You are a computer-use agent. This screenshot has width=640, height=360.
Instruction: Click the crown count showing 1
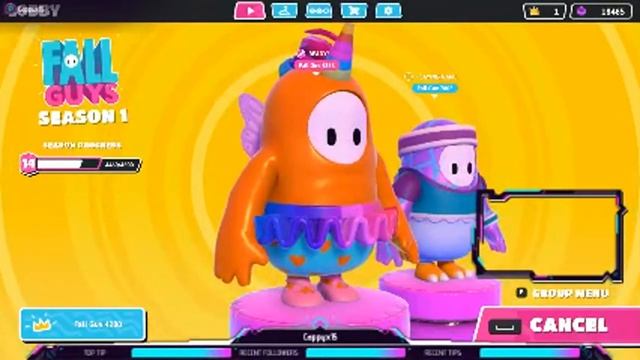(x=544, y=11)
